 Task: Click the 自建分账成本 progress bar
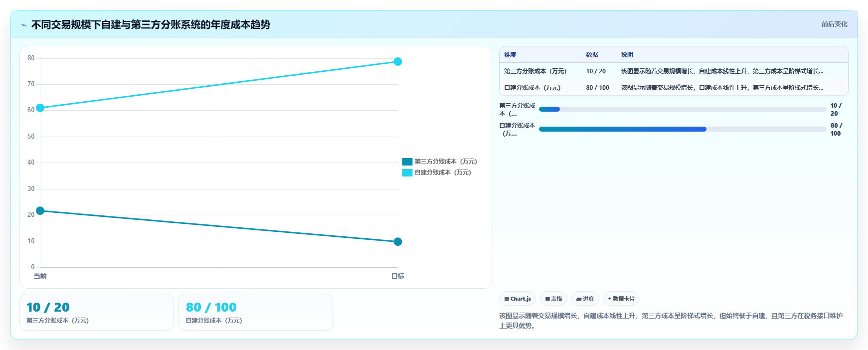(x=683, y=129)
